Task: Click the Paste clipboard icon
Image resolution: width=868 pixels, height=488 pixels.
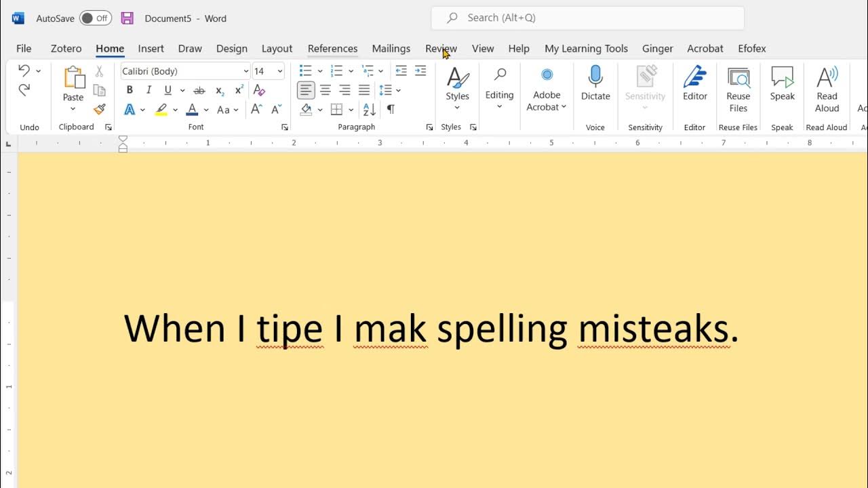Action: tap(73, 77)
